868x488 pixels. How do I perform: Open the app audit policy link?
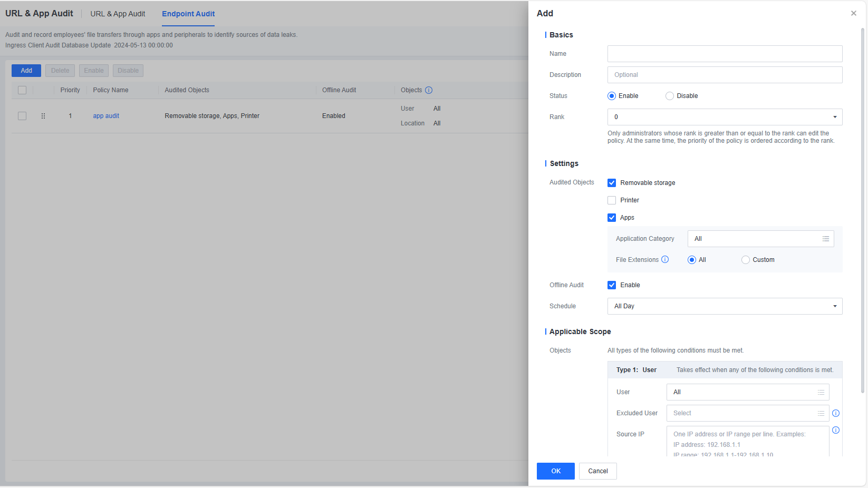click(106, 116)
